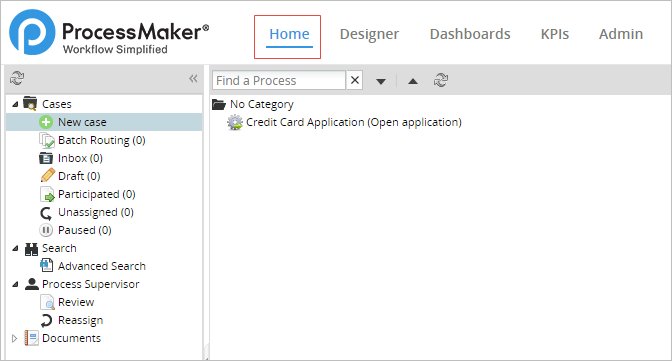Go to the Admin tab
This screenshot has height=361, width=672.
[x=621, y=34]
